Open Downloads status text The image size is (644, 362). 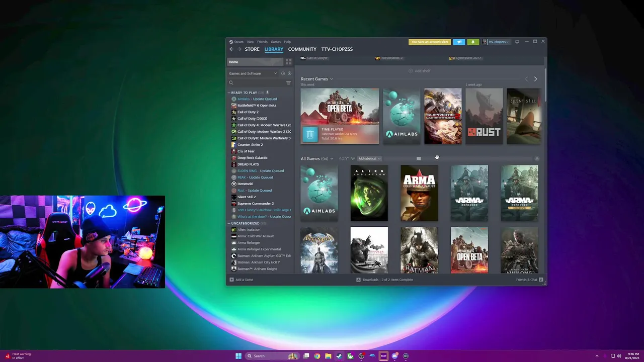coord(388,280)
